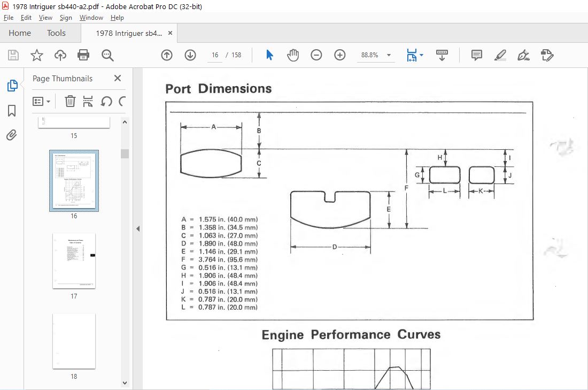
Task: Click the fit page width icon
Action: point(412,55)
